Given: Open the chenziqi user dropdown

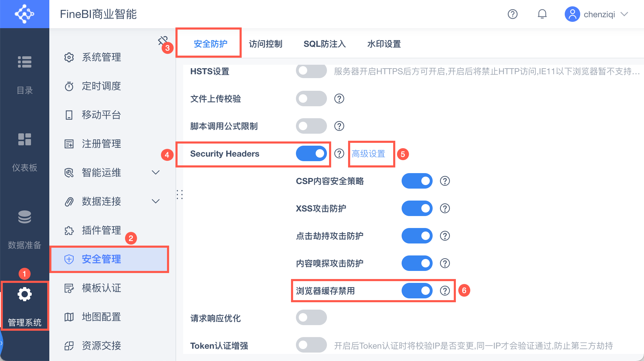Looking at the screenshot, I should point(624,14).
